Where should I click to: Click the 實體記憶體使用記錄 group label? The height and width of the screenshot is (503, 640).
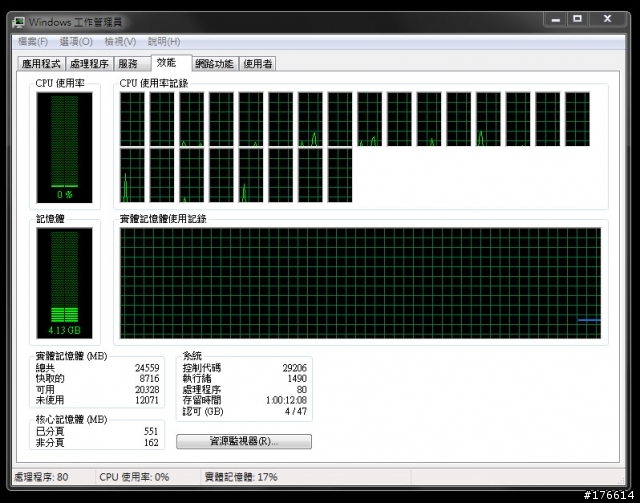[163, 219]
